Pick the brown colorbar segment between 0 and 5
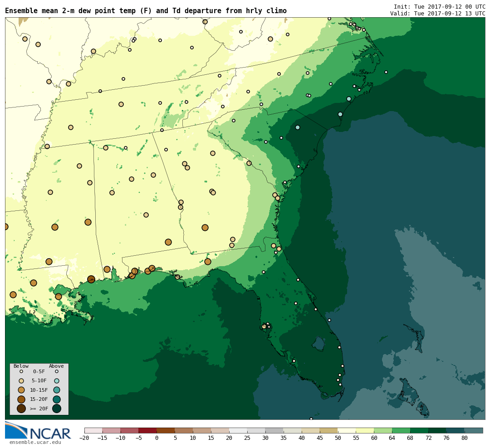The height and width of the screenshot is (448, 490). click(x=166, y=431)
